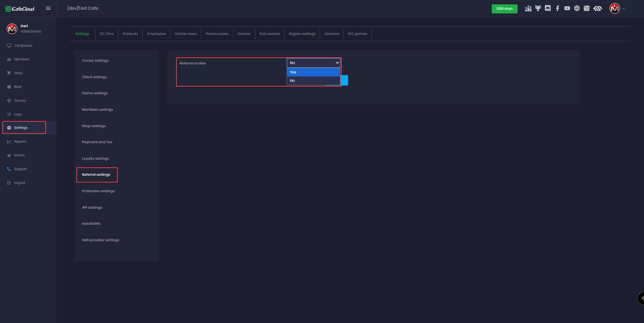Click the leaderboard ranking stars icon
644x323 pixels.
528,8
